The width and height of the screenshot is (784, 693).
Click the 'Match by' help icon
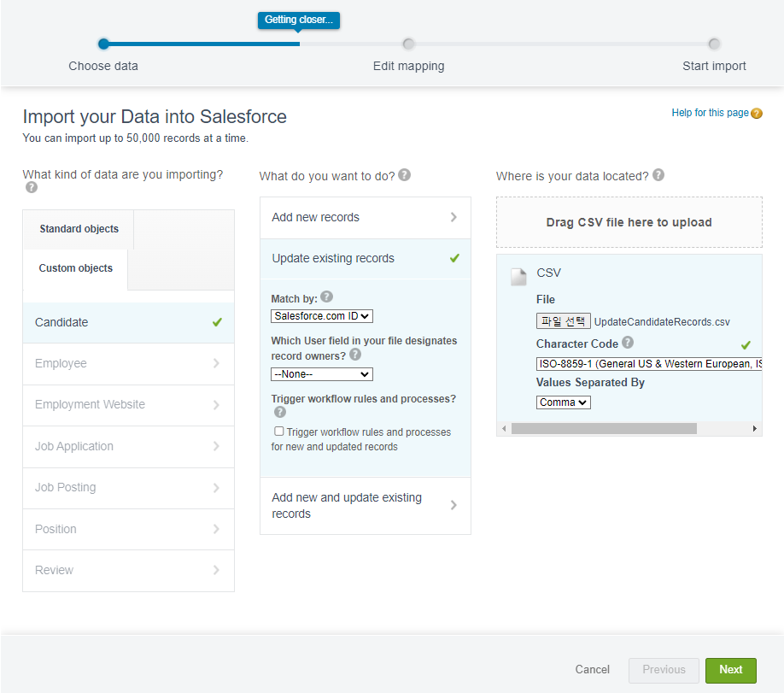(x=326, y=298)
